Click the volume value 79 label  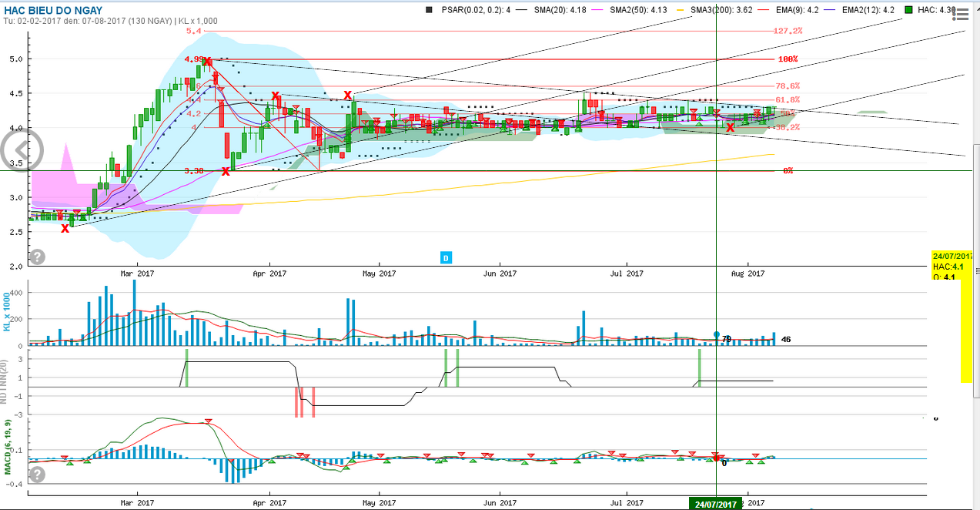point(726,339)
